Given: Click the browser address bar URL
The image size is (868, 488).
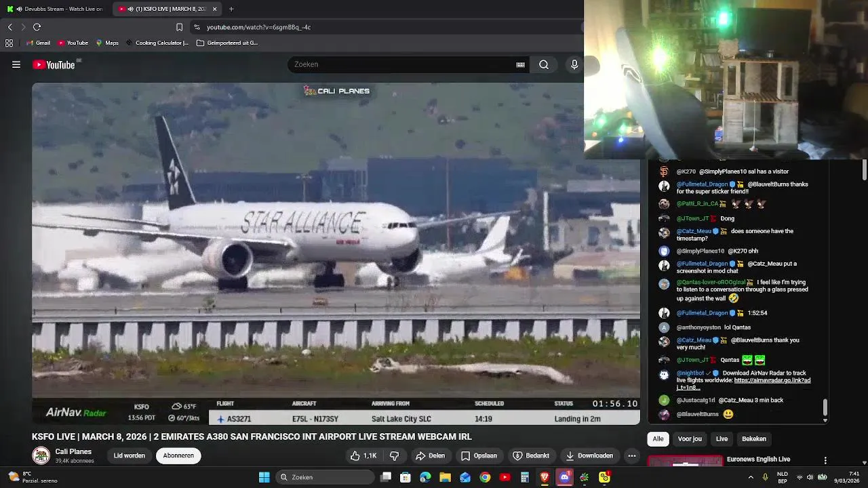Looking at the screenshot, I should [258, 27].
